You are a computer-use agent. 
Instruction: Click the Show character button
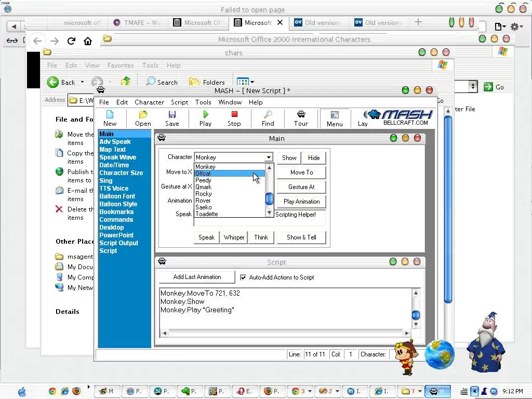289,158
